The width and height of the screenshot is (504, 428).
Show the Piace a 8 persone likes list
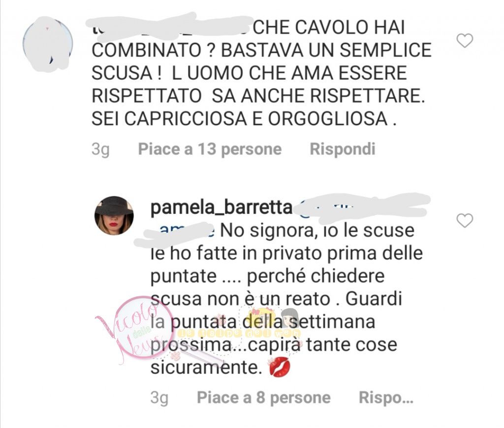tap(264, 398)
